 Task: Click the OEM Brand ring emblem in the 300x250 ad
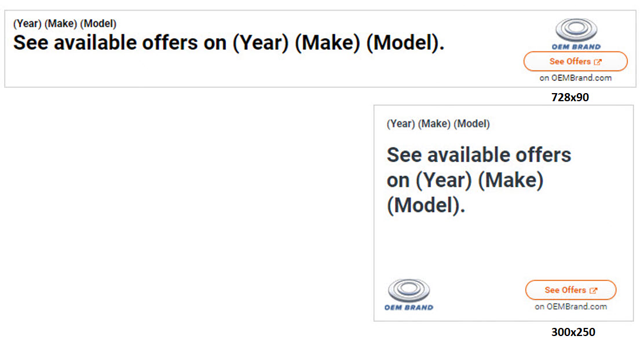click(408, 290)
